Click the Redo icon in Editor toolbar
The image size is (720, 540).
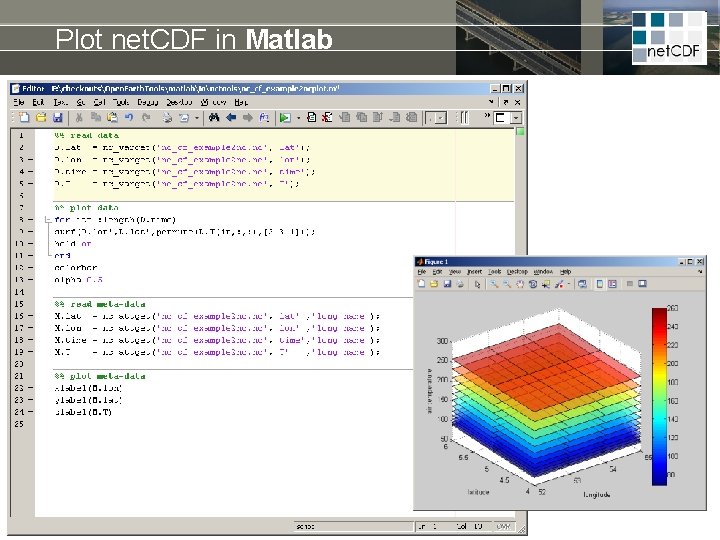146,118
